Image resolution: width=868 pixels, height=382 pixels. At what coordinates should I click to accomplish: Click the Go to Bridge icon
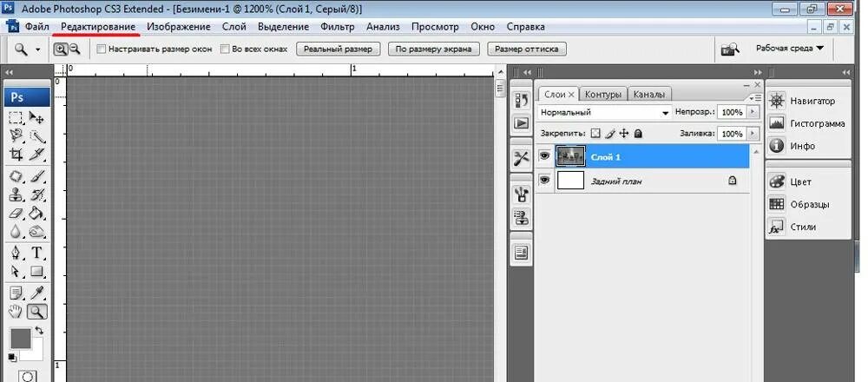pos(730,49)
